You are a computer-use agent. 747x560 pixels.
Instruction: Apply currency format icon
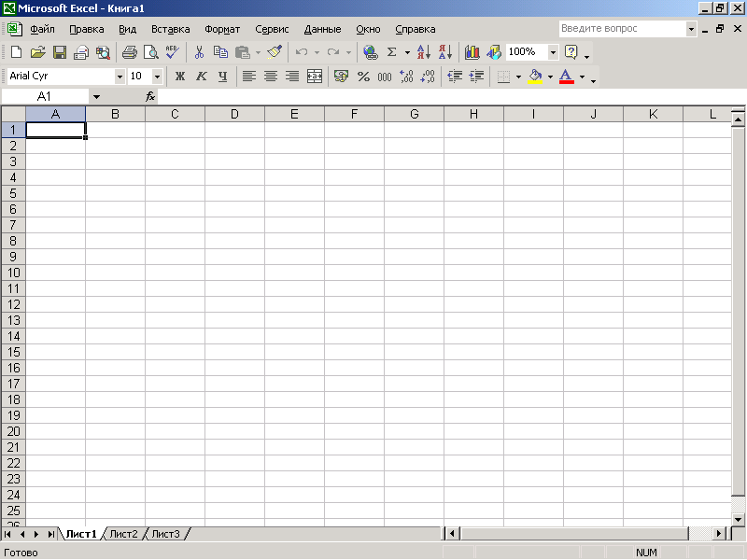coord(341,77)
